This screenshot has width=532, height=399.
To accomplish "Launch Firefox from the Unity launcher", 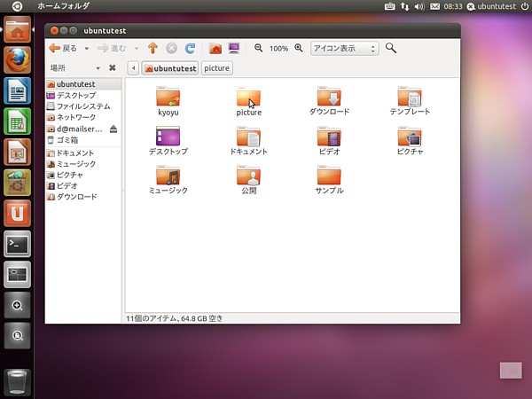I will coord(18,60).
